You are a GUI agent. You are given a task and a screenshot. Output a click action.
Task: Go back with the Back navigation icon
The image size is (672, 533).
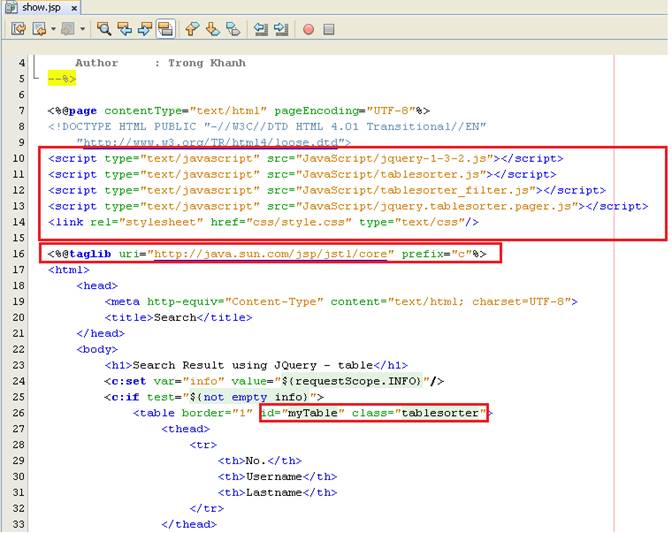point(39,29)
